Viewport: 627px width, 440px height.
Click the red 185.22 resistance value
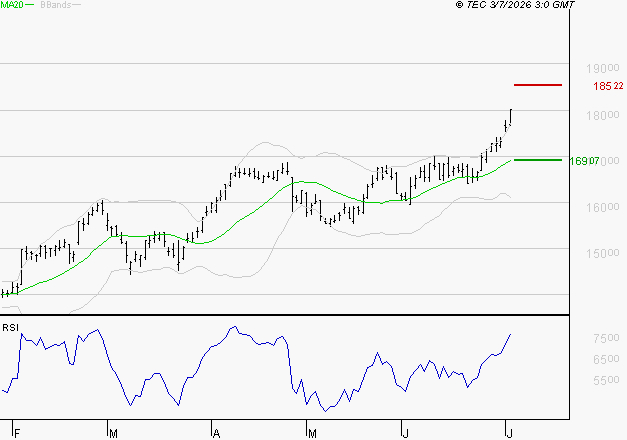pyautogui.click(x=608, y=86)
